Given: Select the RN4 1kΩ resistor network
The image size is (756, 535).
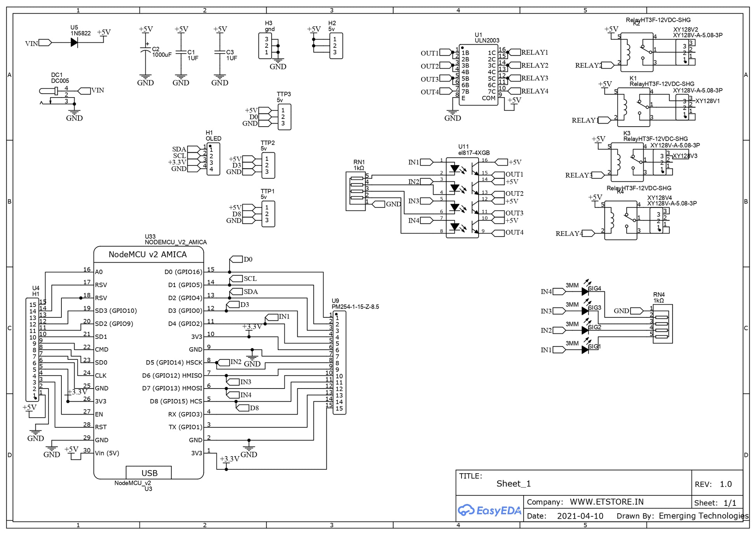Looking at the screenshot, I should click(662, 324).
